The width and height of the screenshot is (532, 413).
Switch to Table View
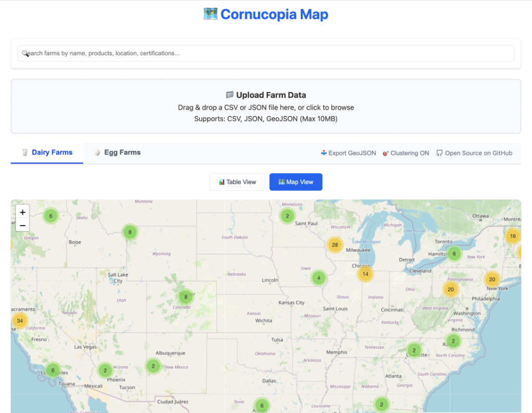tap(237, 182)
